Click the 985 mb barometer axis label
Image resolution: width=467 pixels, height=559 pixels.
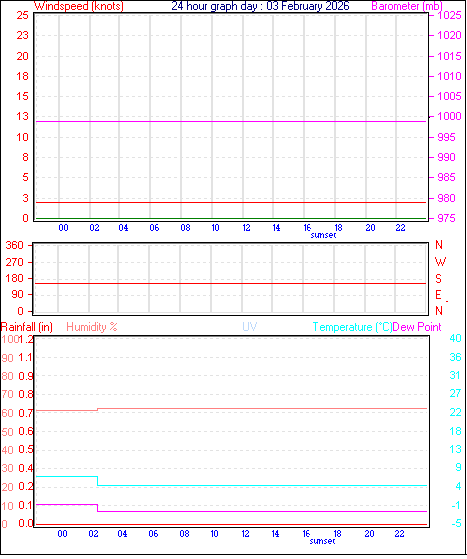point(446,177)
